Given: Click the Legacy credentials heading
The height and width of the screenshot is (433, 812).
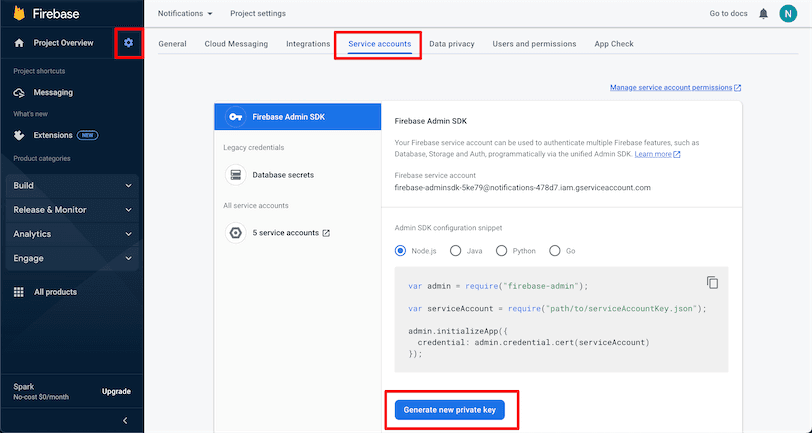Looking at the screenshot, I should tap(254, 148).
